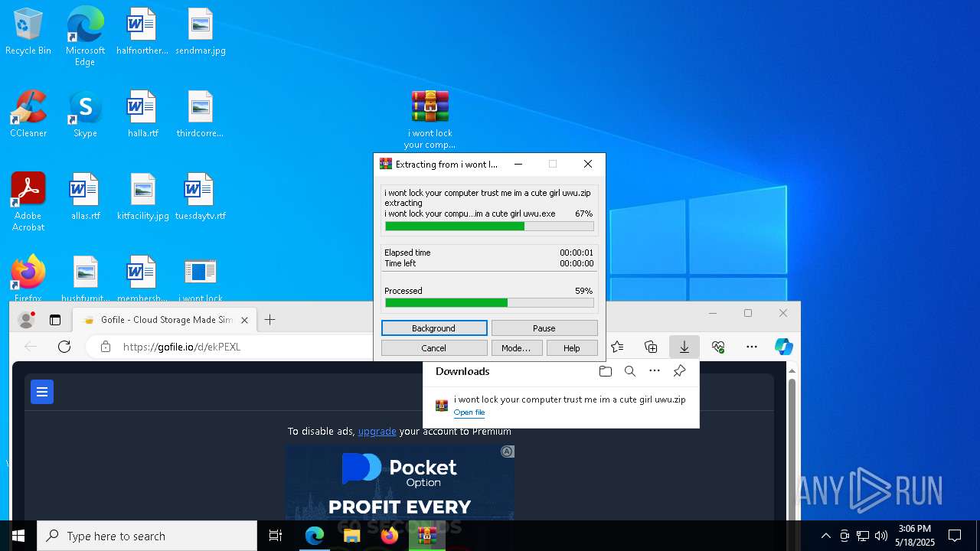
Task: Open Help in the extraction dialog
Action: [572, 348]
